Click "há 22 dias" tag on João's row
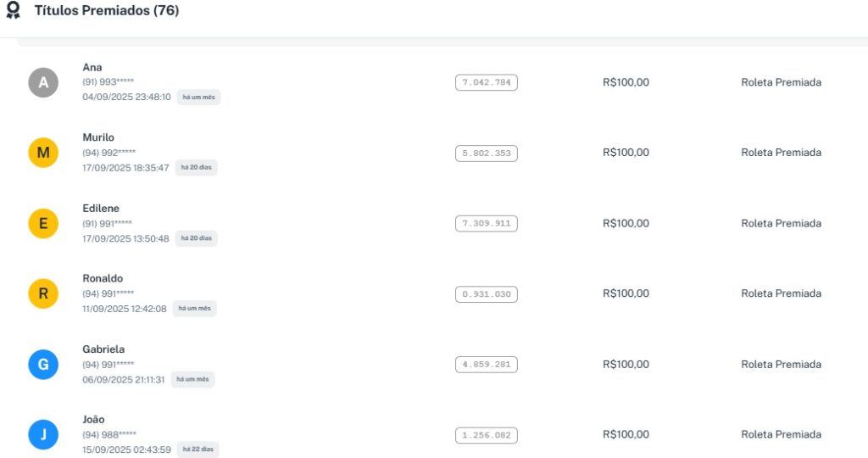Viewport: 868px width, 458px height. click(x=197, y=450)
